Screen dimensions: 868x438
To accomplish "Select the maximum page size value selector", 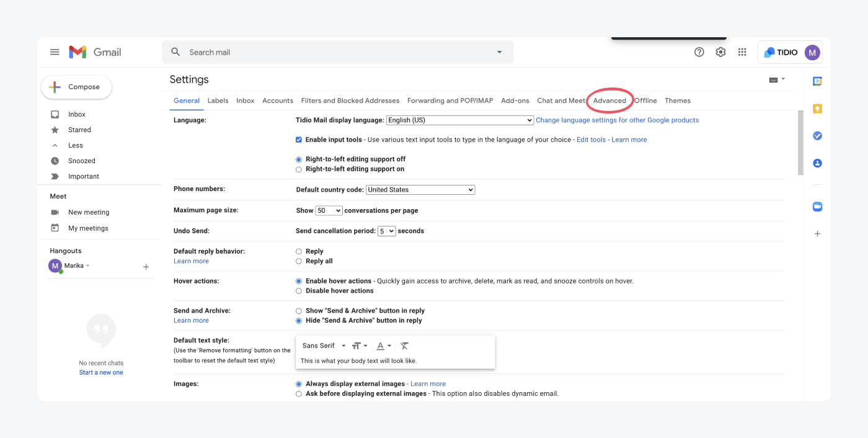I will [x=329, y=210].
